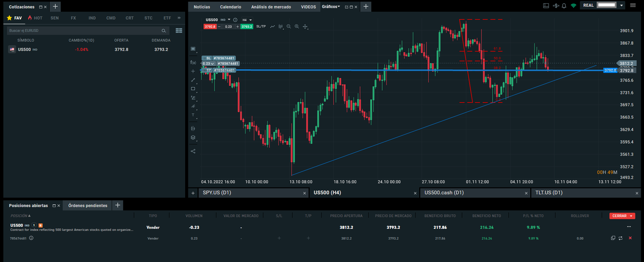
Task: Switch to Órdenes pendientes tab
Action: point(87,205)
